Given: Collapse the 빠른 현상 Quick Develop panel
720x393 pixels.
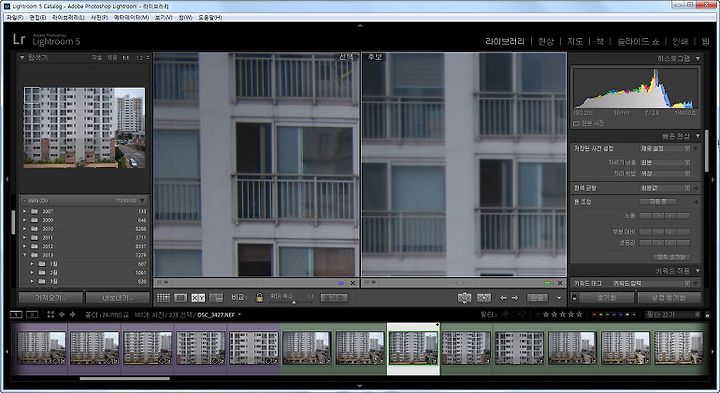Looking at the screenshot, I should tap(698, 136).
